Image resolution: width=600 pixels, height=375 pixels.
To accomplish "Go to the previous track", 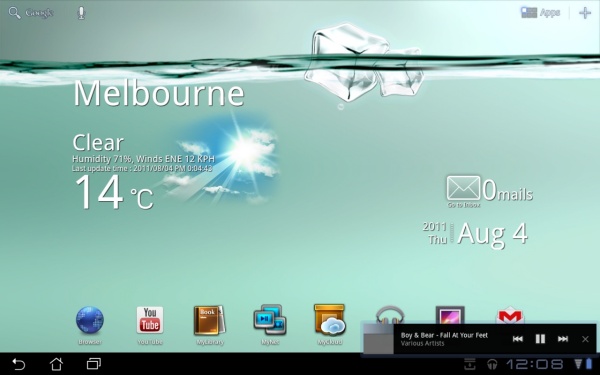I will tap(517, 339).
